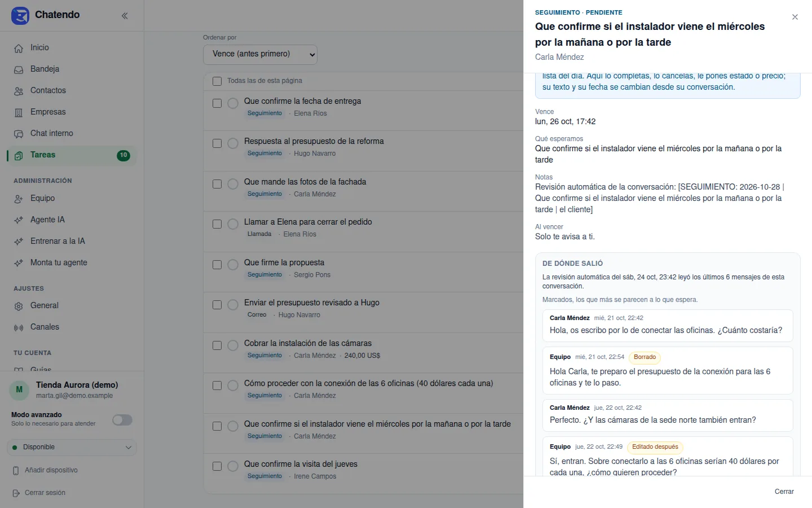Click the Entrenar a la IA icon
The image size is (812, 508).
point(19,242)
